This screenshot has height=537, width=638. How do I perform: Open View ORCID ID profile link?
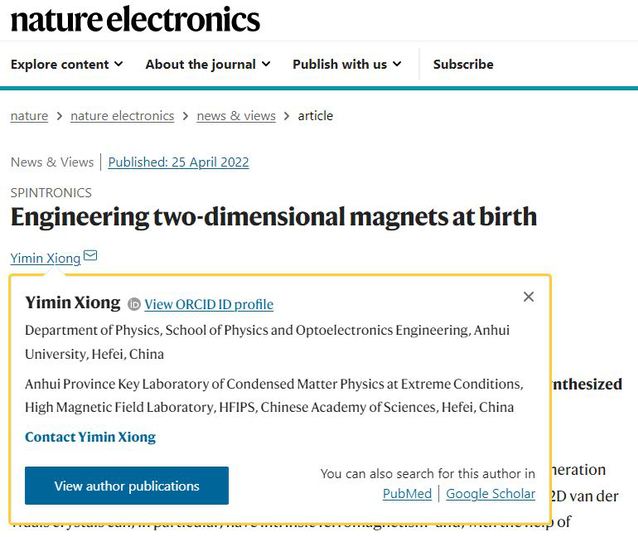point(209,304)
